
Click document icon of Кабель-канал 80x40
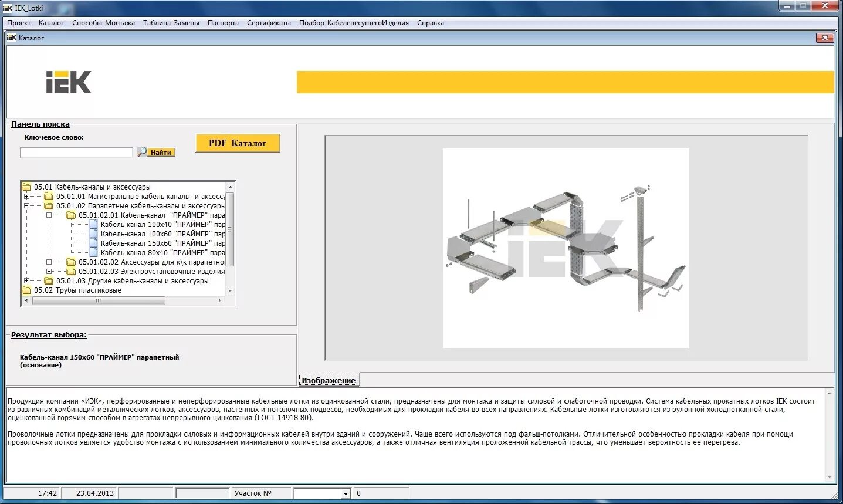[93, 253]
